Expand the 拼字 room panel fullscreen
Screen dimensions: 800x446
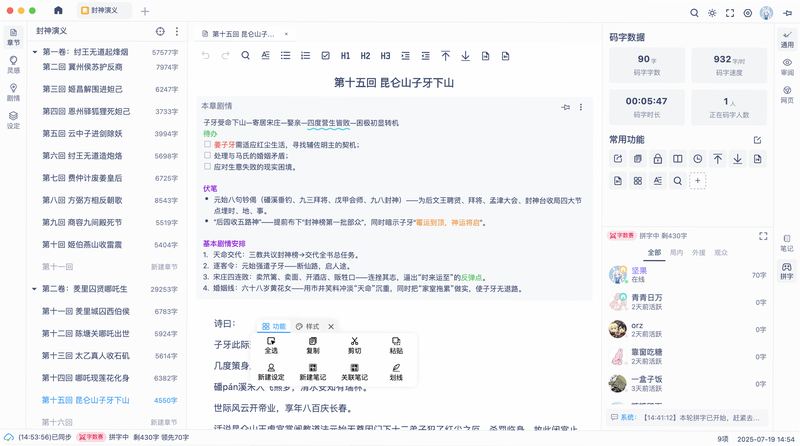point(763,236)
